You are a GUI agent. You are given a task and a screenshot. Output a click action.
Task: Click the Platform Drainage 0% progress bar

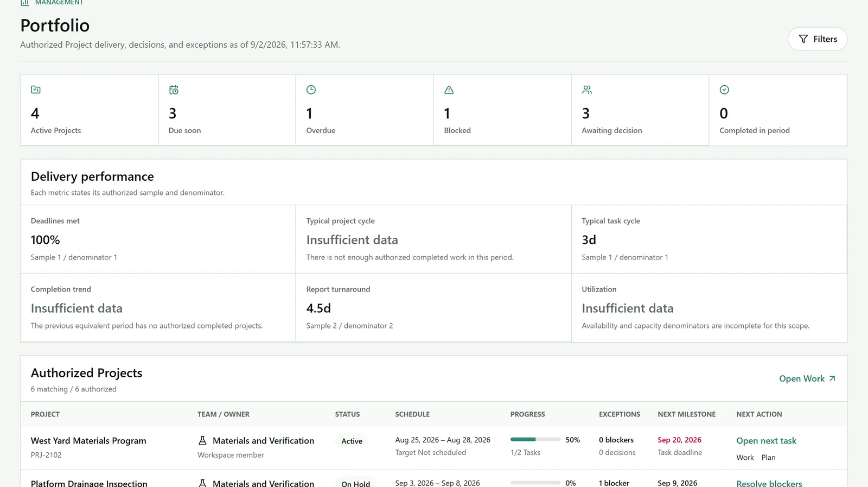(x=535, y=482)
